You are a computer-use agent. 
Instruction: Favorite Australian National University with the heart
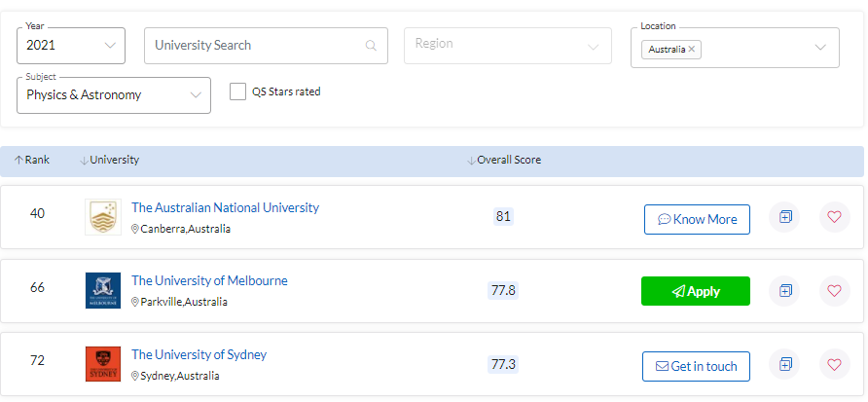(834, 217)
